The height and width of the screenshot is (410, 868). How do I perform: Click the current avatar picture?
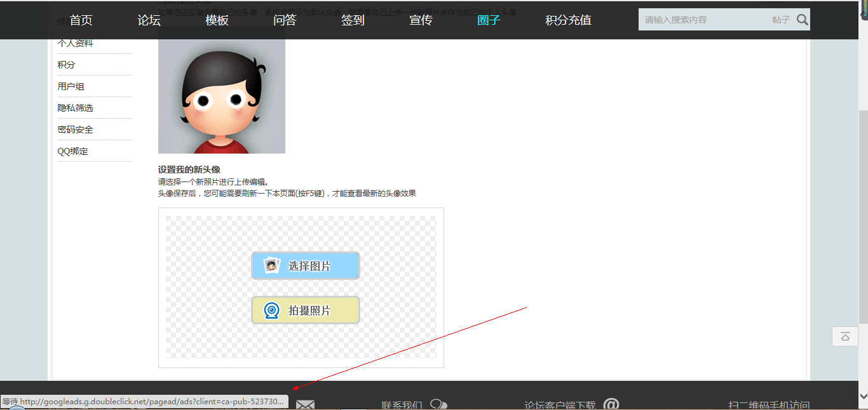221,95
